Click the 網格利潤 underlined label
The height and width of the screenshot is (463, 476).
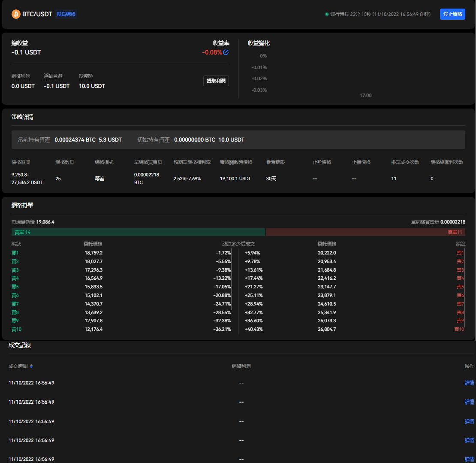[21, 76]
